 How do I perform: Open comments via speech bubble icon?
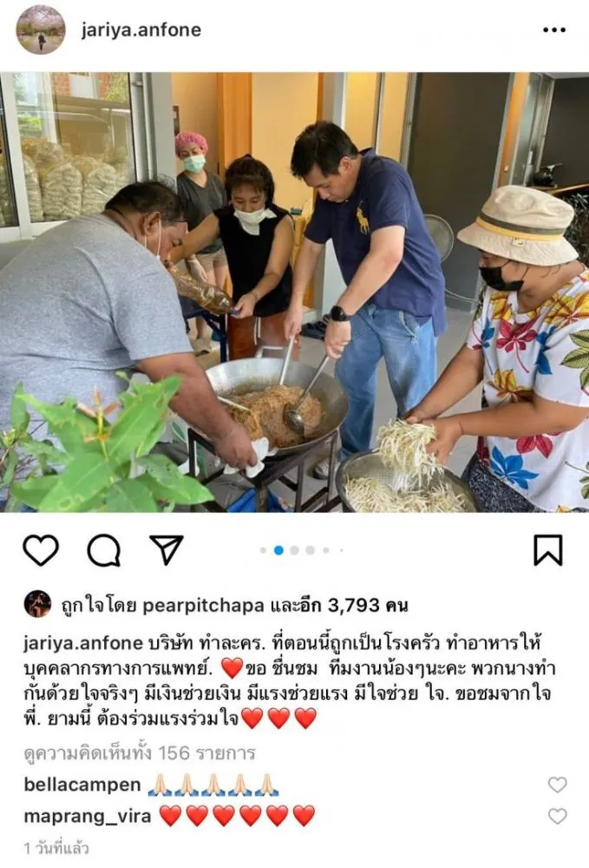[x=103, y=550]
